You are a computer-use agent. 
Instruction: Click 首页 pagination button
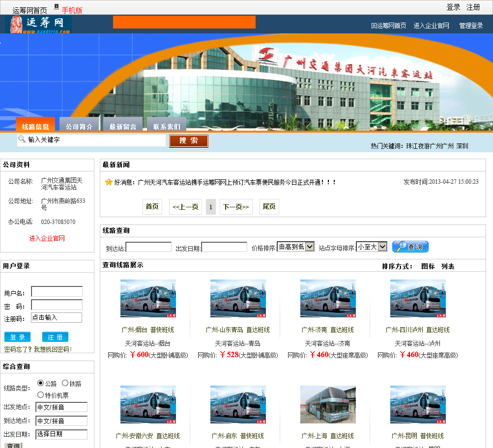click(152, 207)
